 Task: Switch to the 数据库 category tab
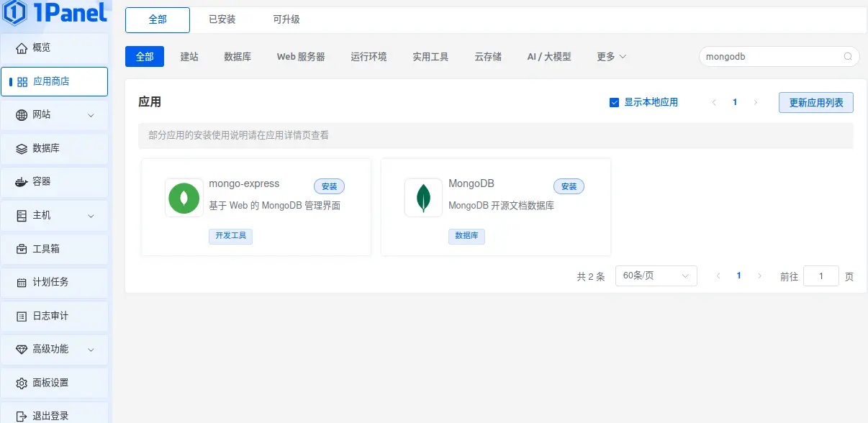pyautogui.click(x=238, y=56)
